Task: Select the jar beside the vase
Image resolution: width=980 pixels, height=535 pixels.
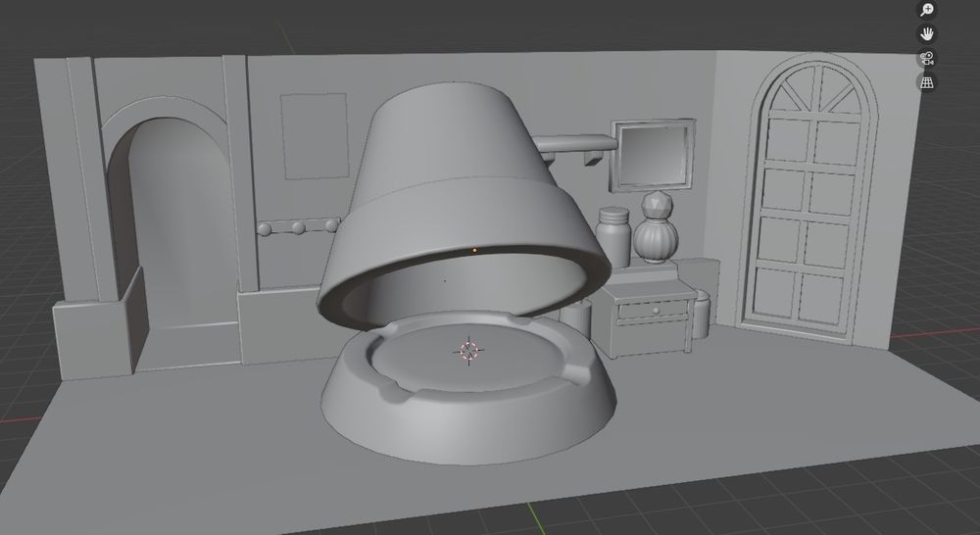Action: (613, 237)
